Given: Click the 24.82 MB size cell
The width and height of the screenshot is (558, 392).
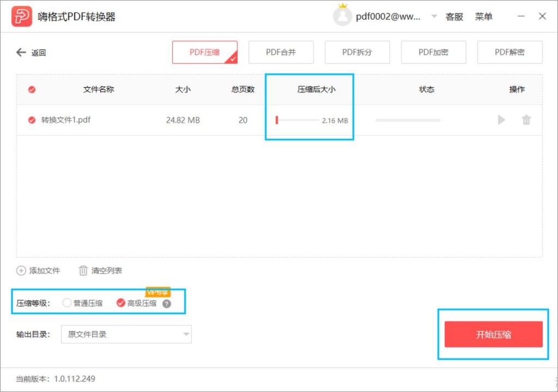Looking at the screenshot, I should [183, 120].
